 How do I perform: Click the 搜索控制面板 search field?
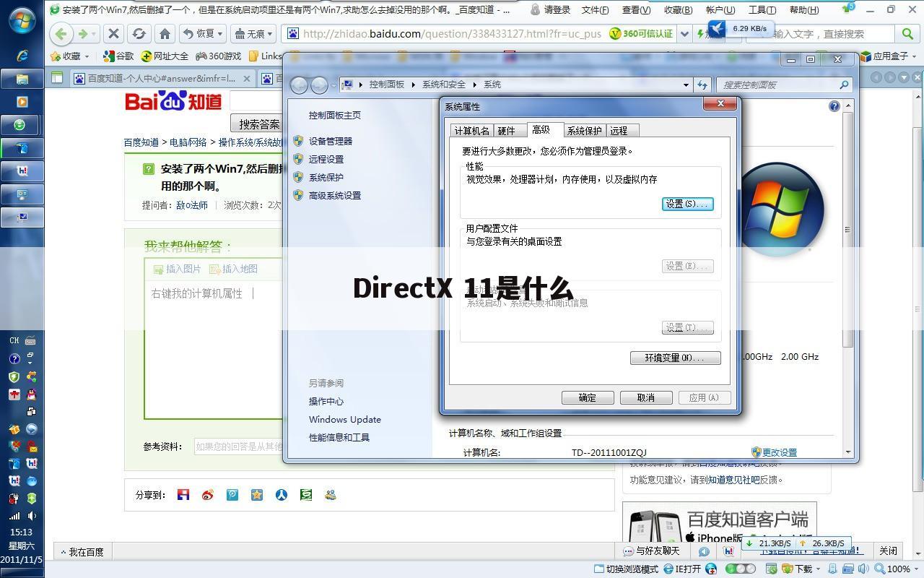click(784, 85)
